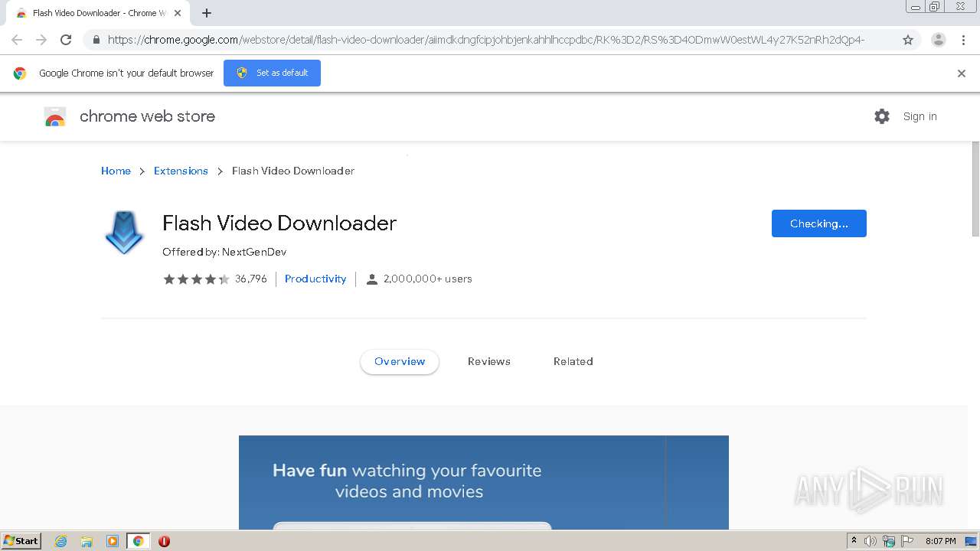Click the 36,796 ratings count
The image size is (980, 551).
pyautogui.click(x=251, y=279)
